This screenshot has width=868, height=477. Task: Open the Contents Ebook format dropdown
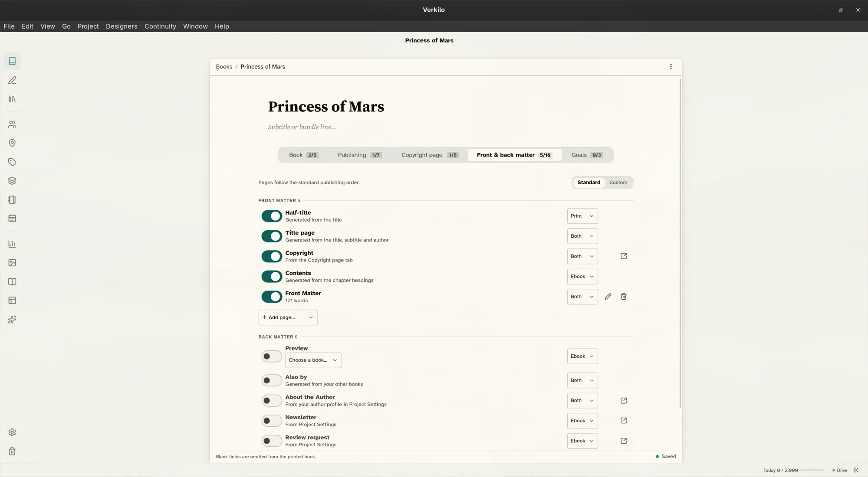click(582, 277)
